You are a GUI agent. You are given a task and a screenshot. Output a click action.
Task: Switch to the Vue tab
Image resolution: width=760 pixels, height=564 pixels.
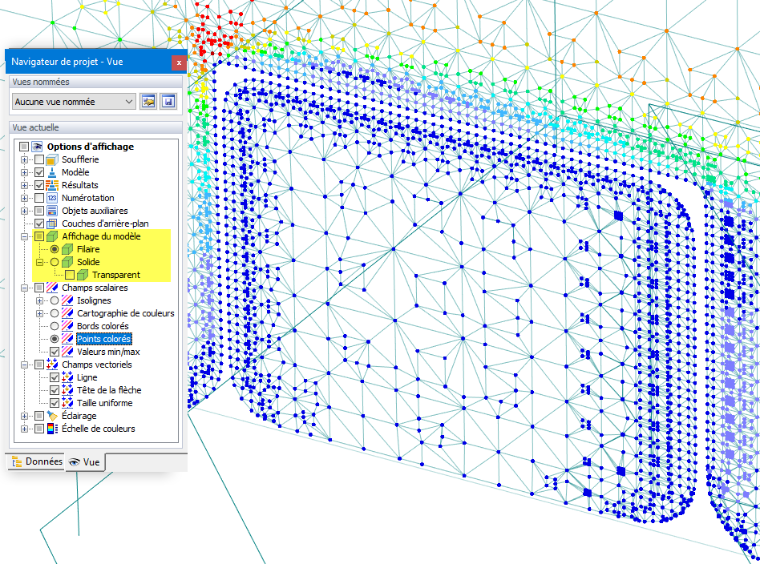tap(84, 462)
